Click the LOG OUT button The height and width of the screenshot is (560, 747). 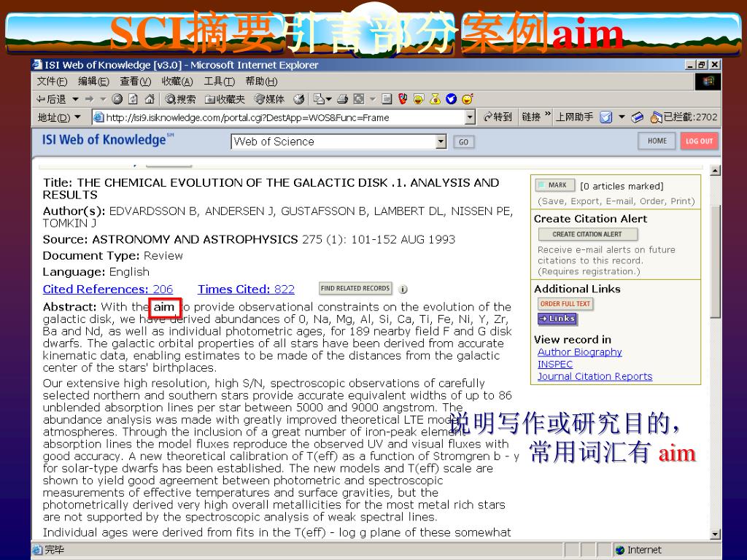point(699,141)
